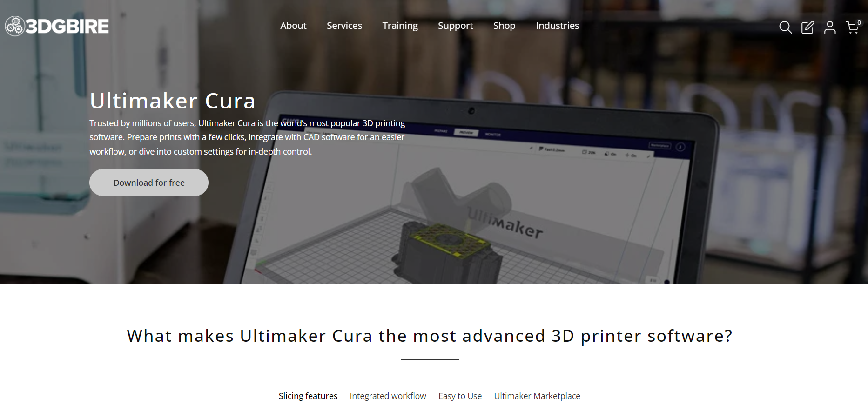Open the Services menu
Screen dimensions: 868x406
[x=344, y=26]
